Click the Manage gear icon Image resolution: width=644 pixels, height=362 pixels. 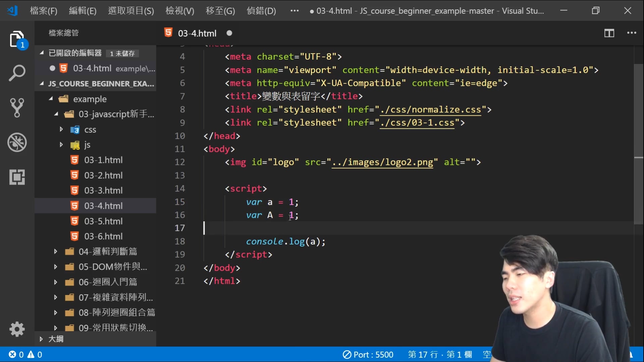pos(17,329)
